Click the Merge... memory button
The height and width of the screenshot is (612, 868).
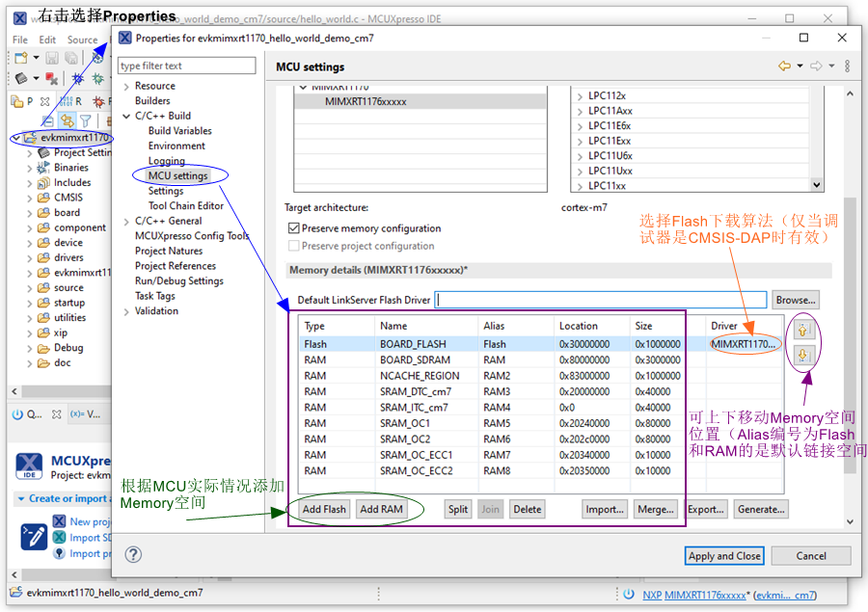pyautogui.click(x=656, y=509)
